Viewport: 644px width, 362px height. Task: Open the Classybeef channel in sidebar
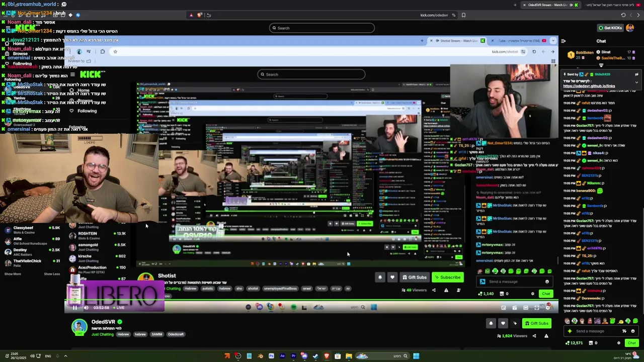tap(31, 230)
